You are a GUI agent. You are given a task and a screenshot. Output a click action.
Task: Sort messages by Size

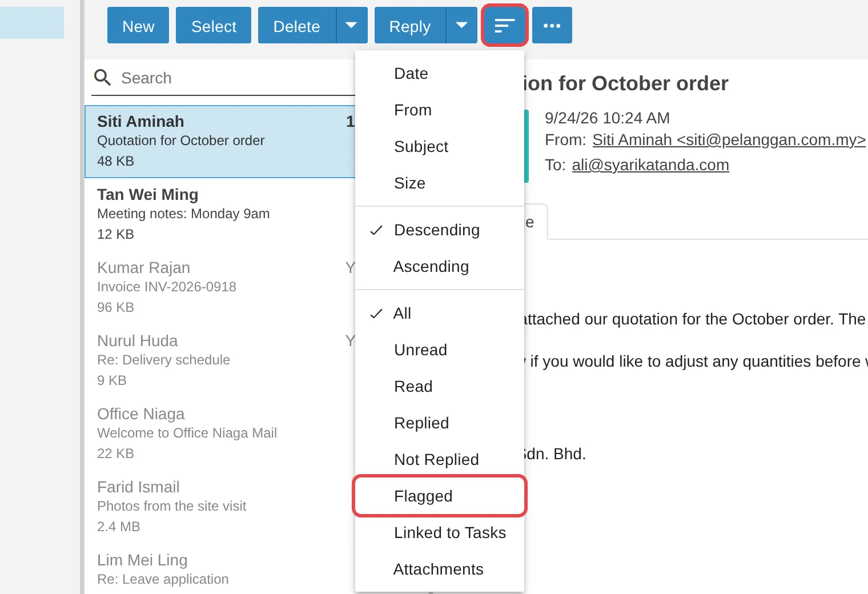click(440, 183)
